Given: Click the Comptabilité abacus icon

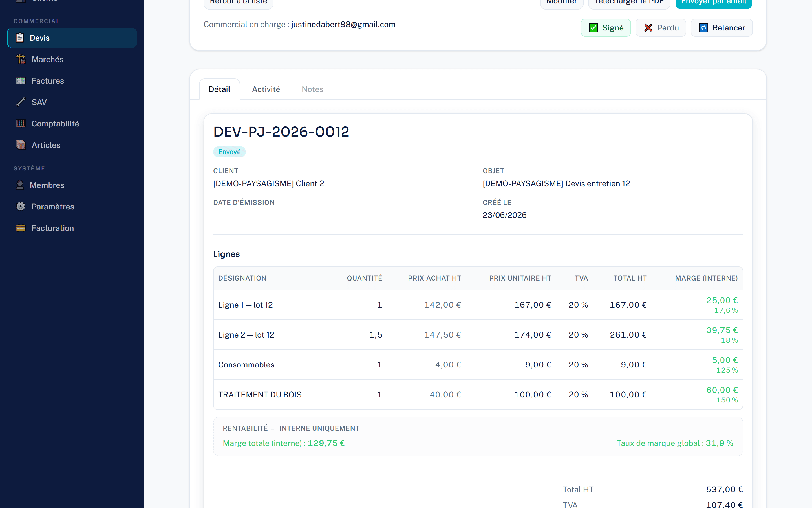Looking at the screenshot, I should 21,124.
